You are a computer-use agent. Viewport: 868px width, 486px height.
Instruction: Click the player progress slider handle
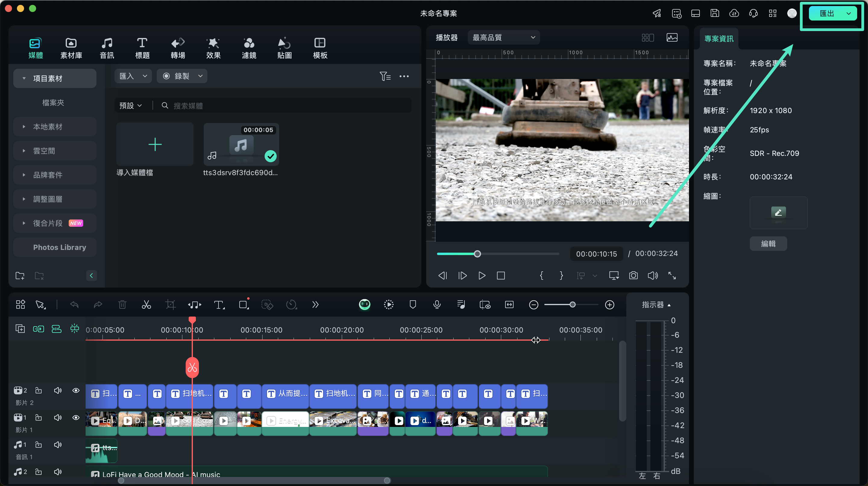click(477, 254)
